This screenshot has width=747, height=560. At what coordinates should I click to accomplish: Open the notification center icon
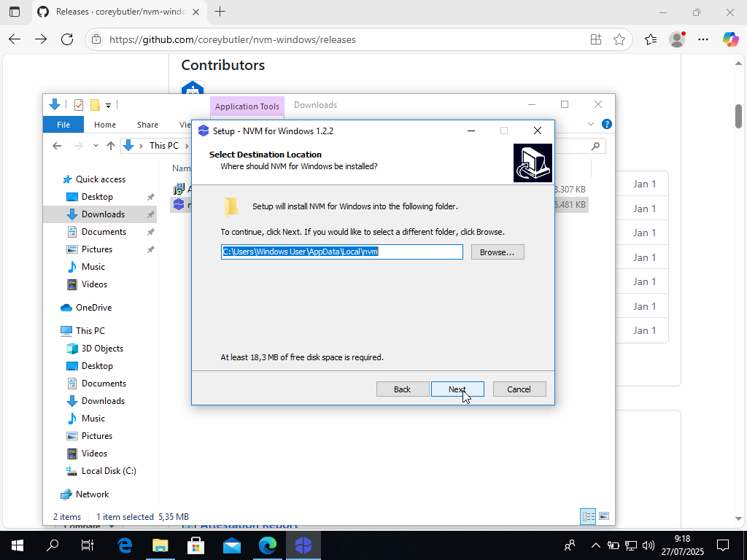coord(722,545)
